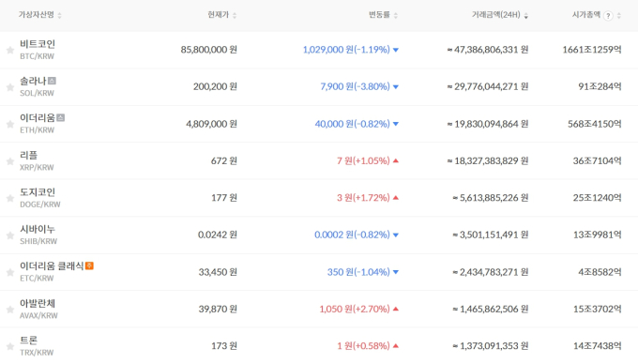
Task: Favorite the 비트코인 BTC/KRW star
Action: tap(10, 50)
